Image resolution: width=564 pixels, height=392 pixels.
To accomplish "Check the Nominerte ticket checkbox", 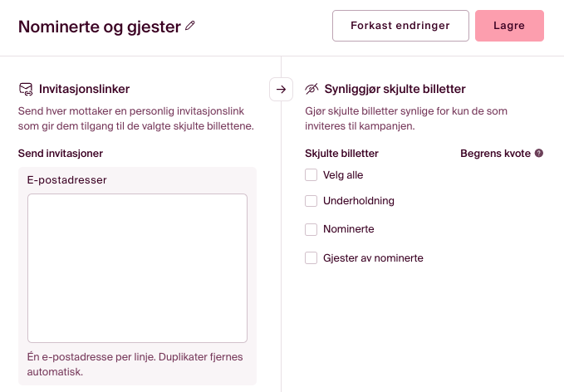I will pos(311,229).
